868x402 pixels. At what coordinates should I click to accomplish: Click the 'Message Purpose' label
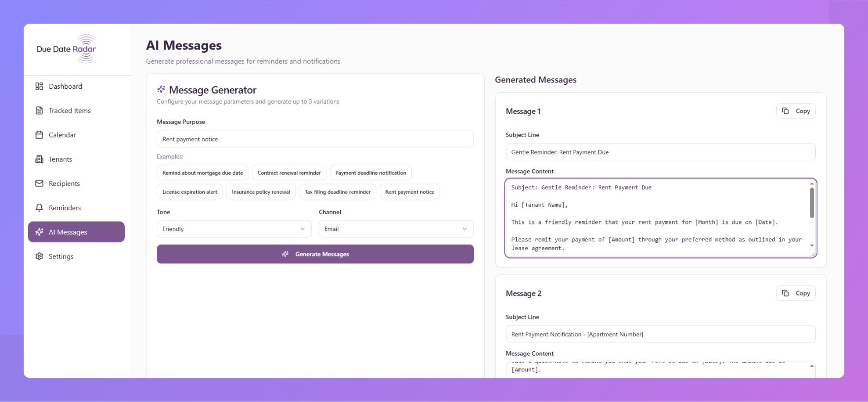[x=181, y=122]
